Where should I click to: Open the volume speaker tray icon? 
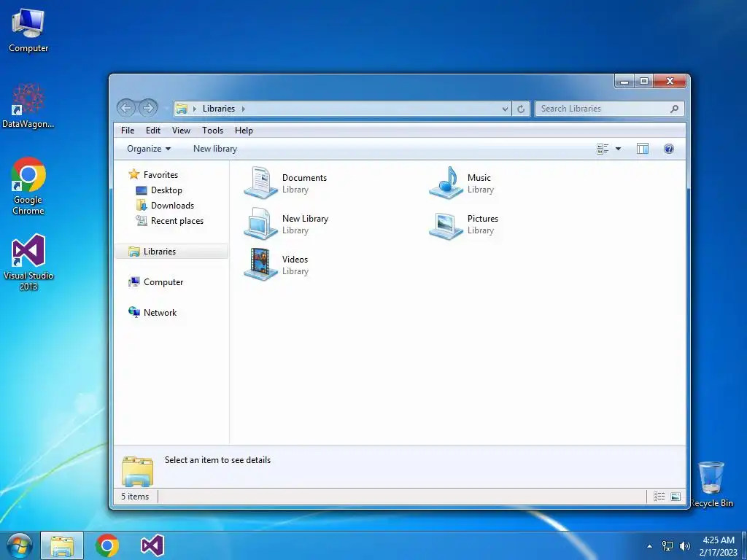[x=685, y=545]
